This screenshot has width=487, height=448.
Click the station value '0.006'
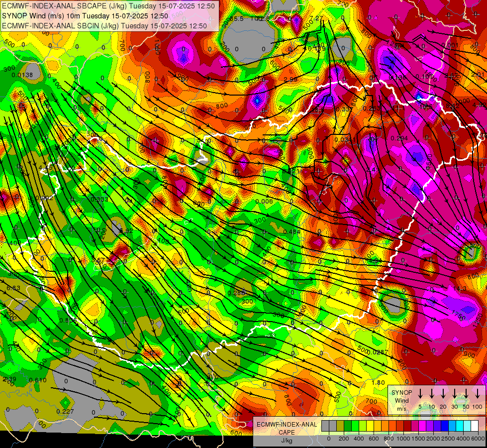[264, 202]
